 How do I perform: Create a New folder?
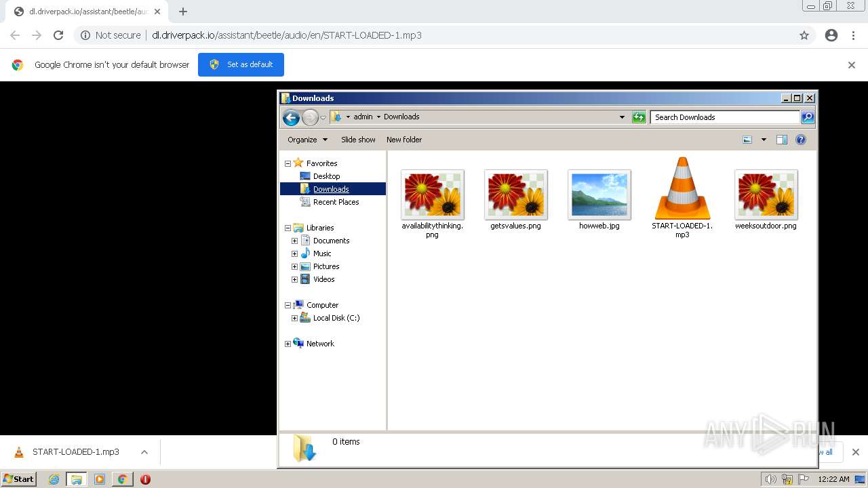click(404, 140)
